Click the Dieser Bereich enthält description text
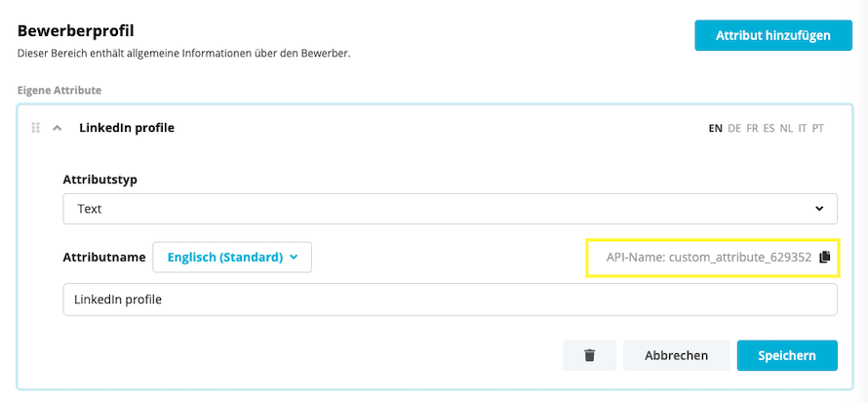The width and height of the screenshot is (868, 403). (x=184, y=55)
